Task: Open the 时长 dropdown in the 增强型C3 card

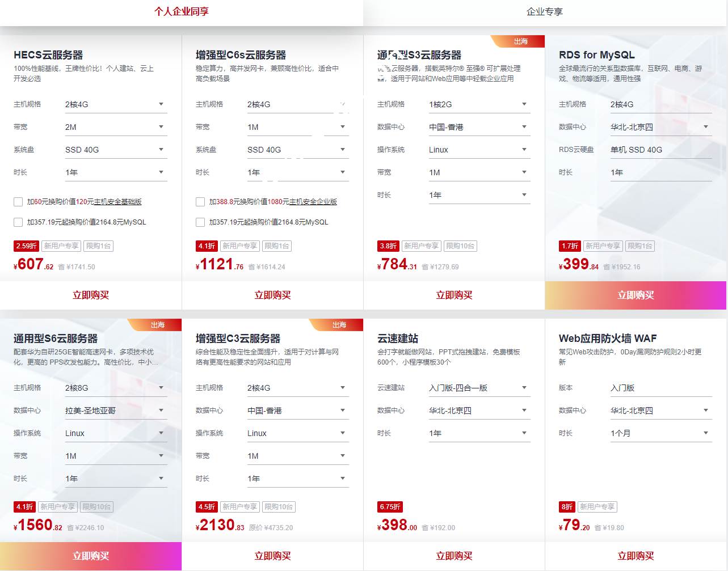Action: [298, 479]
